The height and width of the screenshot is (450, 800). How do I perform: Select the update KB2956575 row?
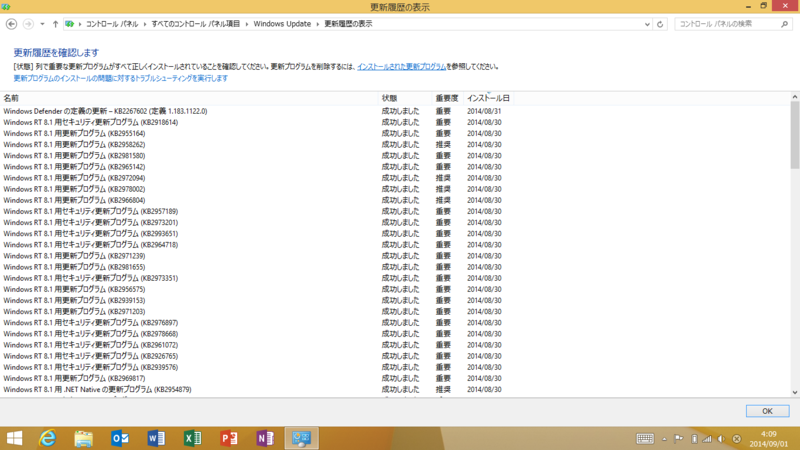(255, 290)
